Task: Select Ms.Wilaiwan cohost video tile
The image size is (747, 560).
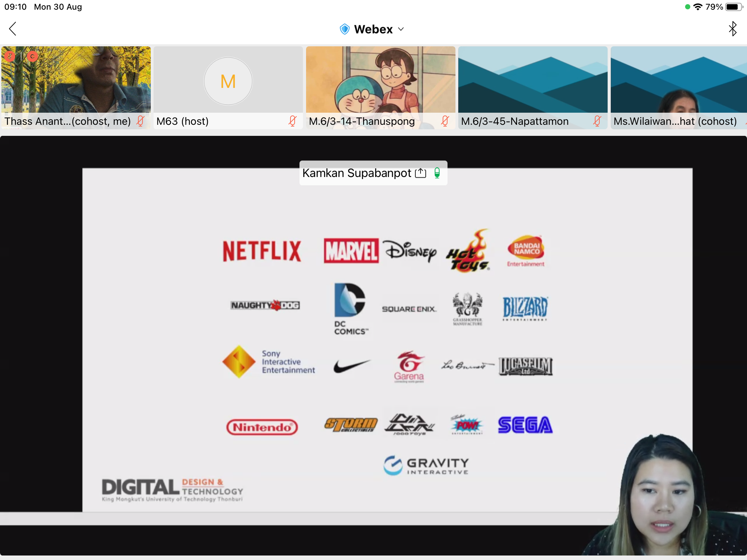Action: [679, 87]
